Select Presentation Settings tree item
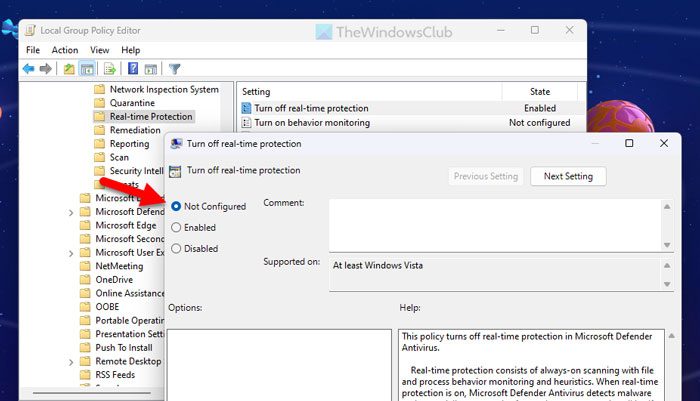Viewport: 700px width, 401px height. click(129, 334)
